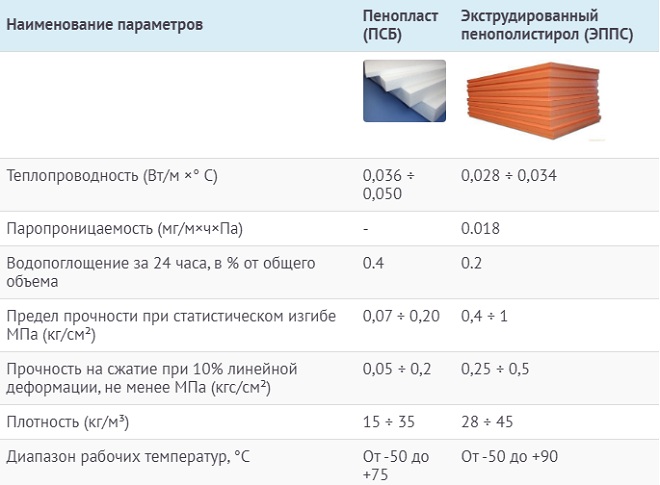Click the orange extruded polystyrene sheets image

(534, 101)
